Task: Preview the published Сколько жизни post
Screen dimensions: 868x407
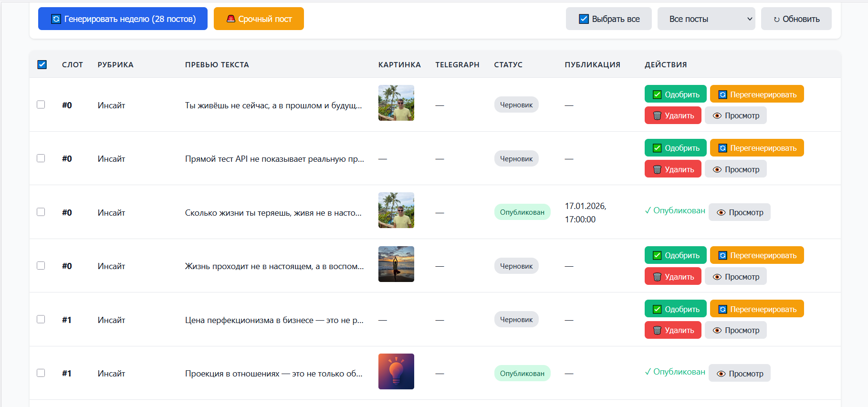Action: pos(739,212)
